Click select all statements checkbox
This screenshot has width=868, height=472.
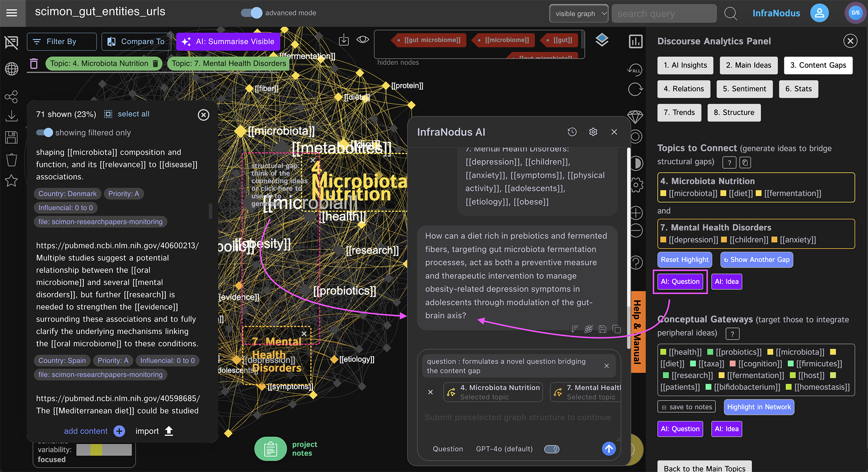108,114
